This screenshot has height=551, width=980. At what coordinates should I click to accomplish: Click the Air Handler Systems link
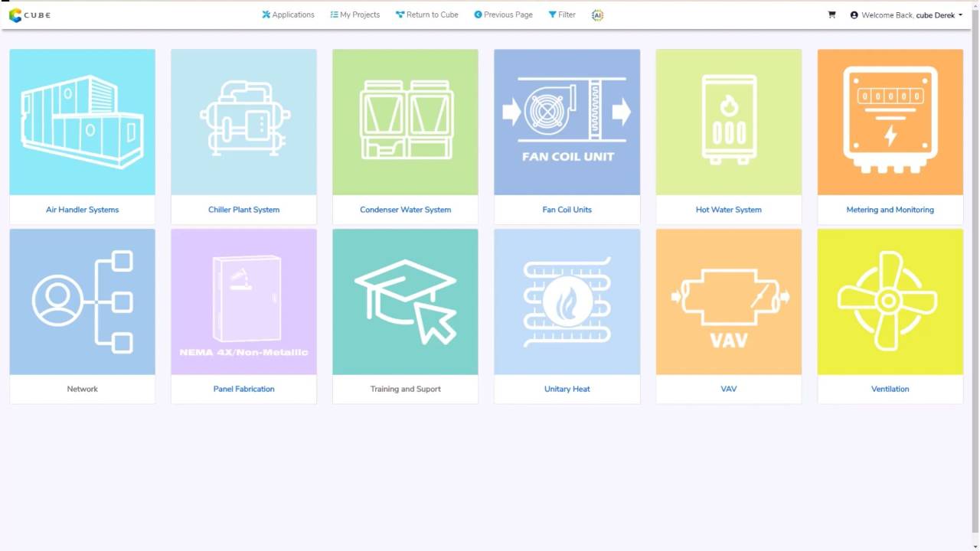82,210
